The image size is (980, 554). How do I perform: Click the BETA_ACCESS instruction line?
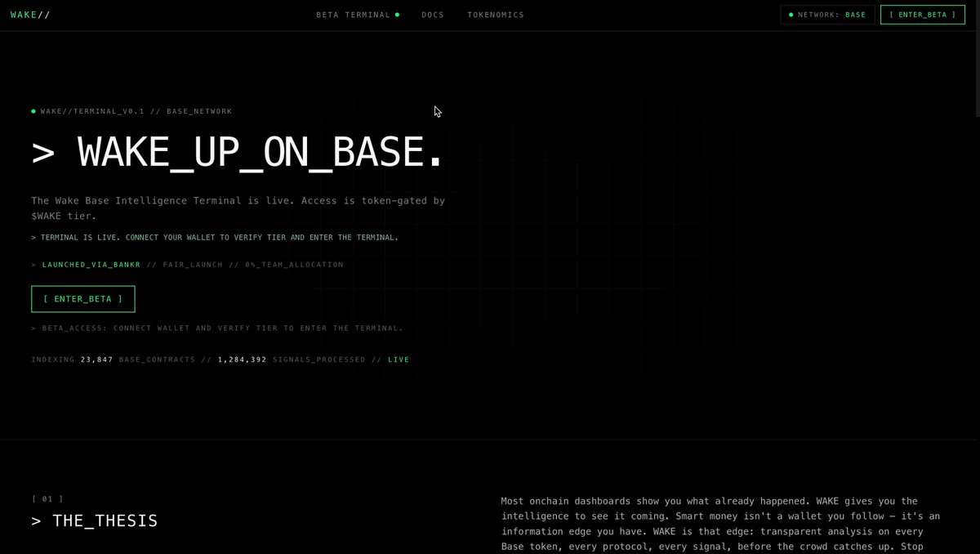click(217, 328)
